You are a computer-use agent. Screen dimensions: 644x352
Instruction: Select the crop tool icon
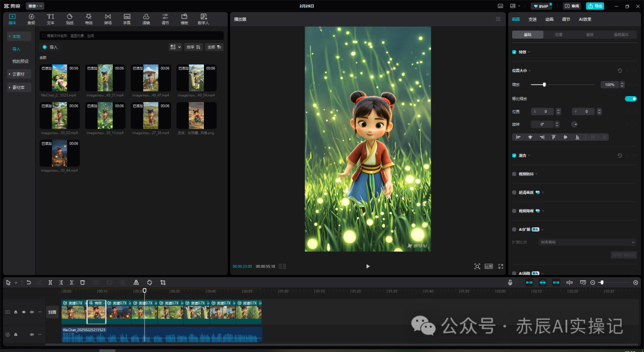click(x=163, y=283)
